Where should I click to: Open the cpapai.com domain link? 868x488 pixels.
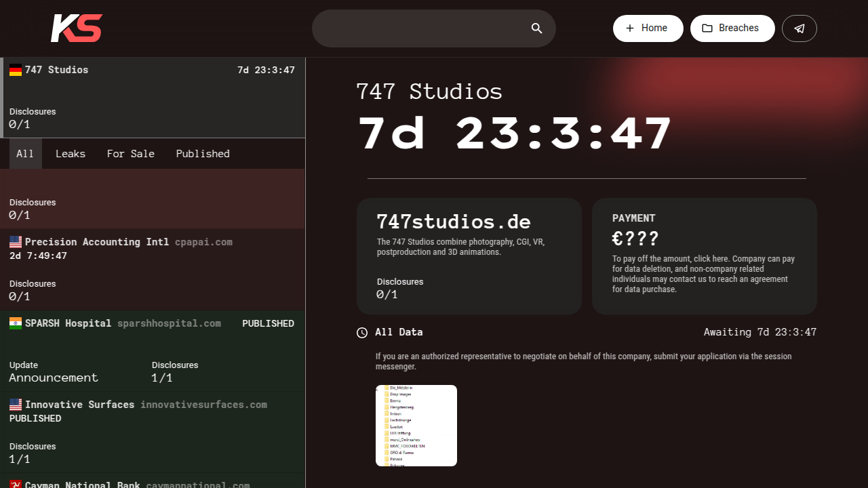pyautogui.click(x=203, y=241)
